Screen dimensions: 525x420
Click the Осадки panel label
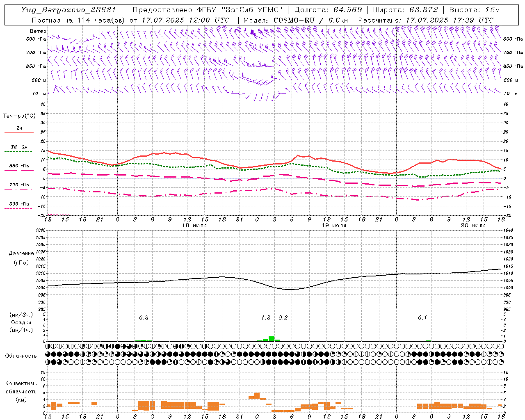coord(21,322)
